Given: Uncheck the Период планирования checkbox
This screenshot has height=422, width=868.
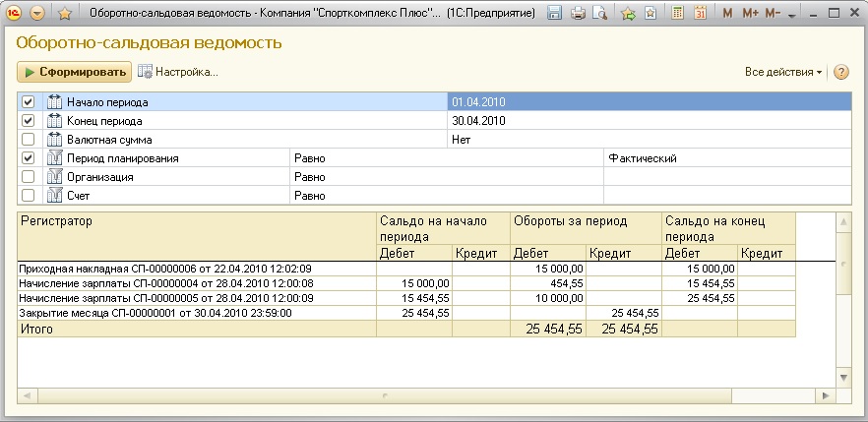Looking at the screenshot, I should point(28,158).
